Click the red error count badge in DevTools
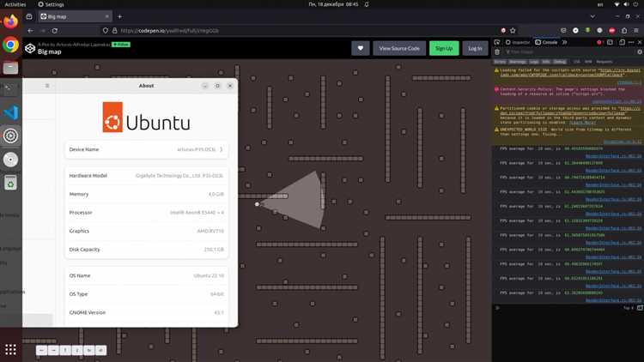Screen dimensions: 644x362 pyautogui.click(x=599, y=42)
